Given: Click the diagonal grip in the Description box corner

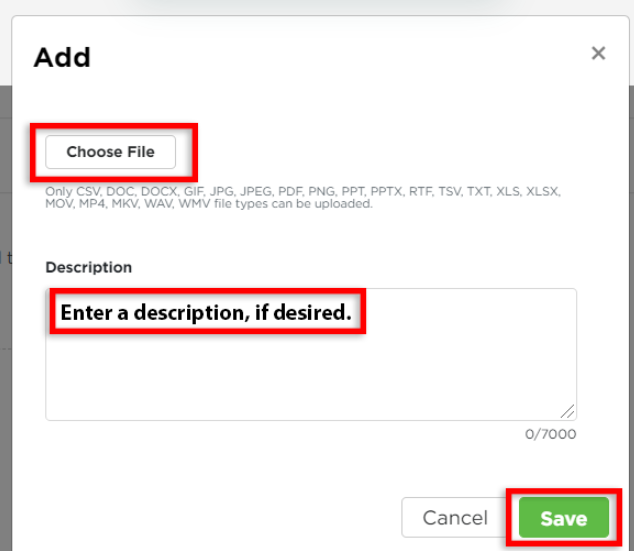Looking at the screenshot, I should 567,412.
